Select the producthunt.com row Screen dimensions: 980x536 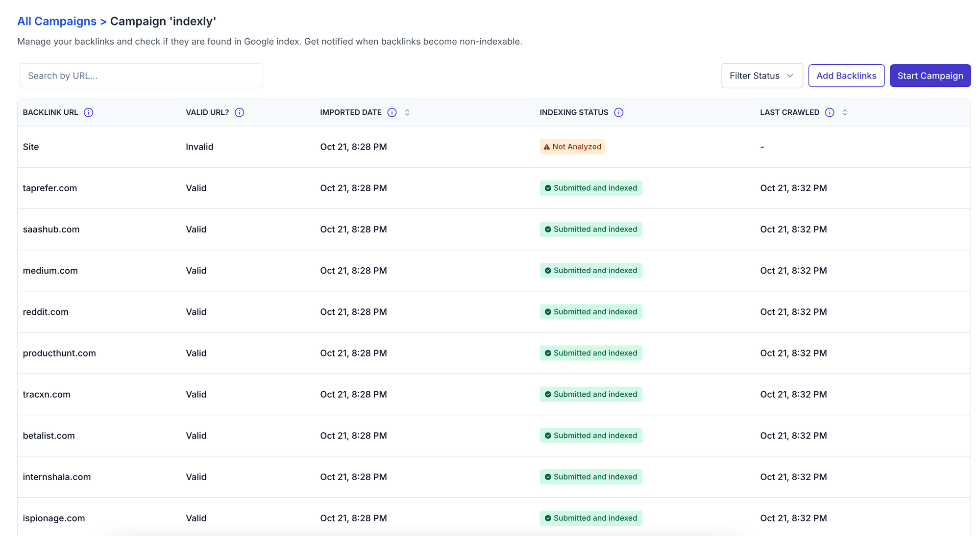(x=59, y=353)
